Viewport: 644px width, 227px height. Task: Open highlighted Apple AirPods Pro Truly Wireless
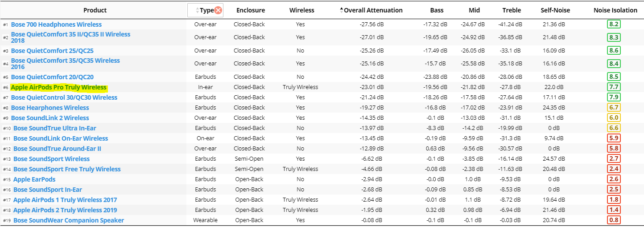(x=59, y=87)
